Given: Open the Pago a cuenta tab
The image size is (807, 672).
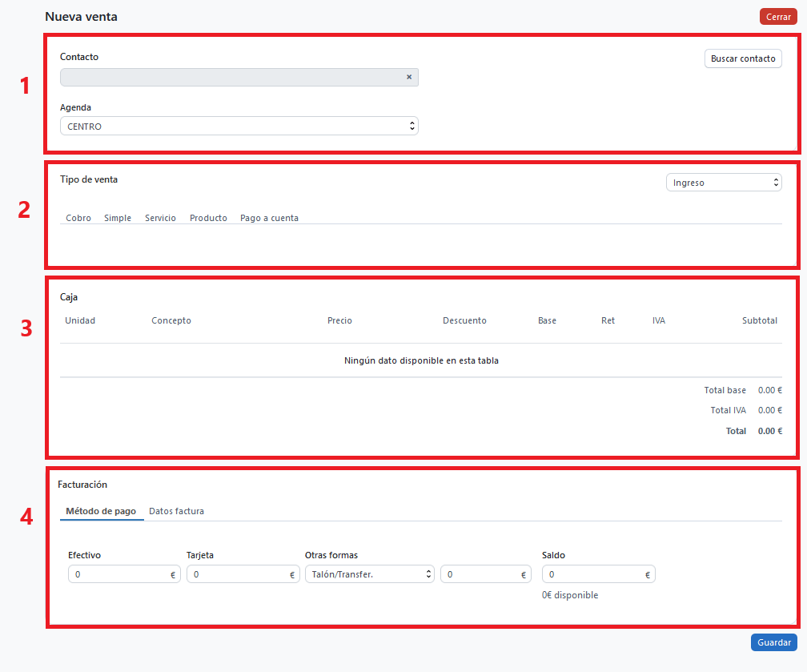Looking at the screenshot, I should (x=269, y=218).
